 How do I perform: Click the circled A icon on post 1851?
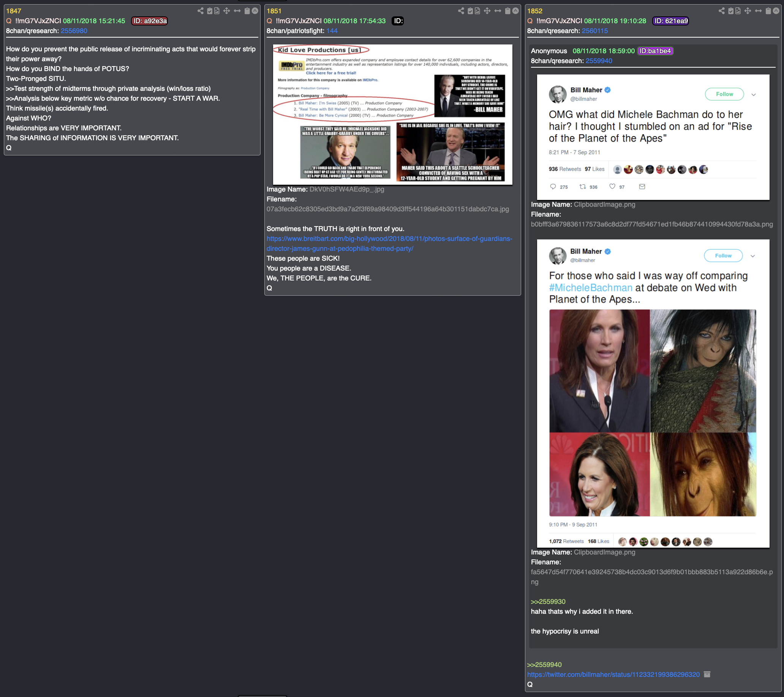[515, 11]
